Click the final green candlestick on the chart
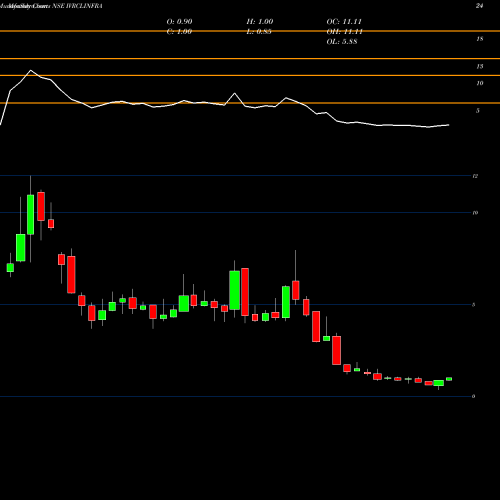This screenshot has width=500, height=500. pyautogui.click(x=449, y=379)
